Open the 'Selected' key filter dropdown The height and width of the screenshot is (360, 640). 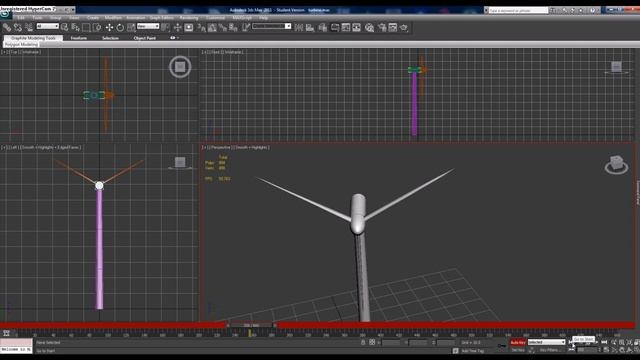(547, 342)
